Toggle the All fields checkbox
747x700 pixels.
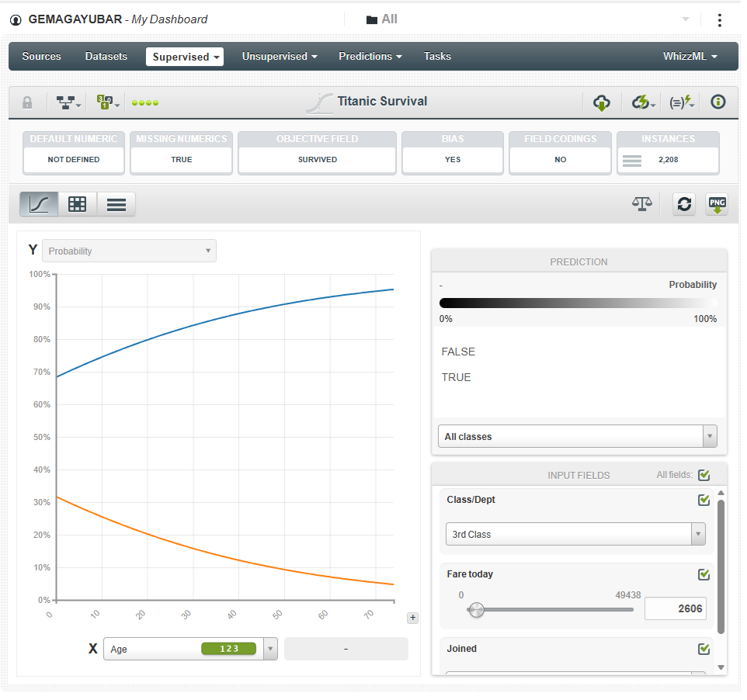pyautogui.click(x=704, y=475)
